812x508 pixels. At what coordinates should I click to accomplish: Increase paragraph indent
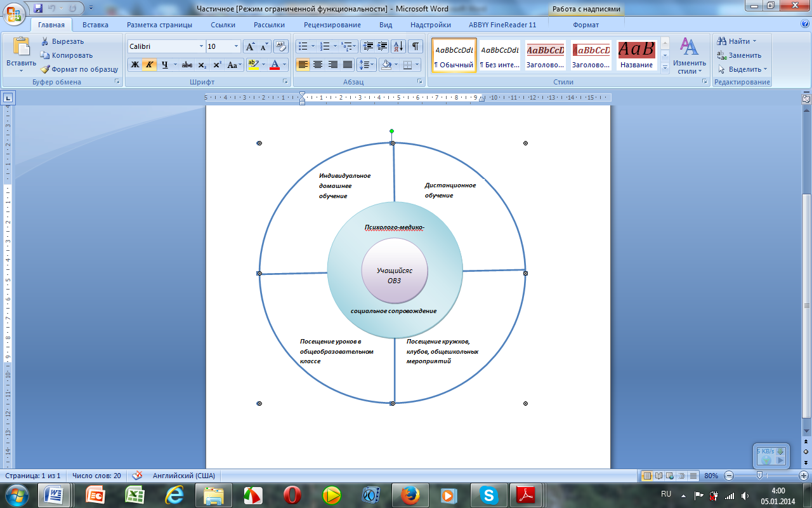pos(383,46)
